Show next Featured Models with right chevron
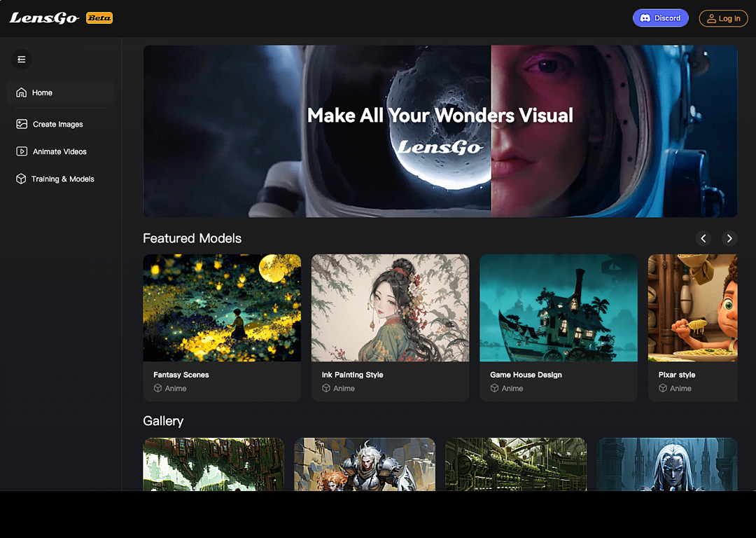 729,238
